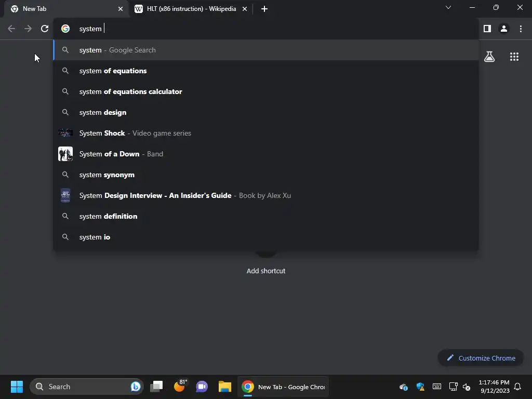Viewport: 532px width, 399px height.
Task: Click the browser forward arrow
Action: pyautogui.click(x=28, y=29)
